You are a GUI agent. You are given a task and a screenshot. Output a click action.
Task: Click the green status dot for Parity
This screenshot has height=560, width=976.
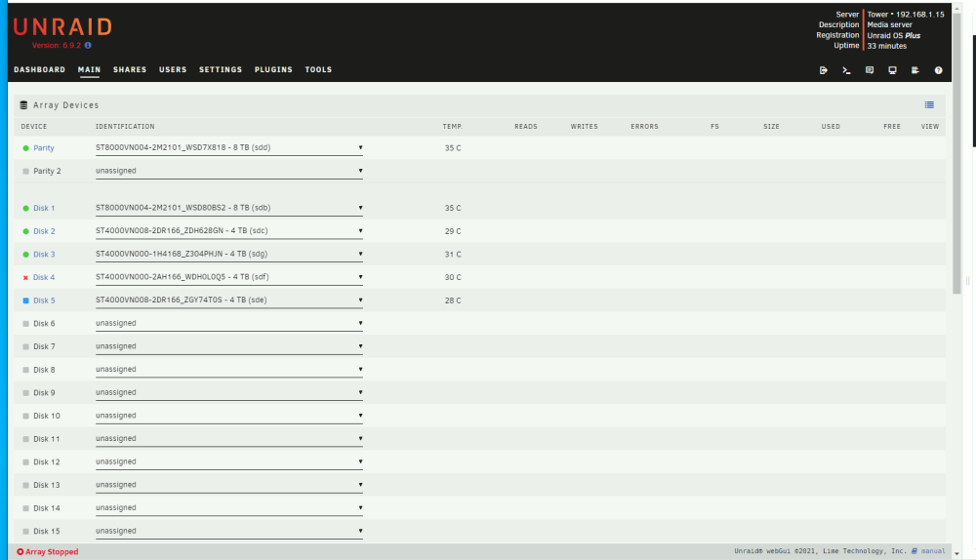[x=25, y=148]
